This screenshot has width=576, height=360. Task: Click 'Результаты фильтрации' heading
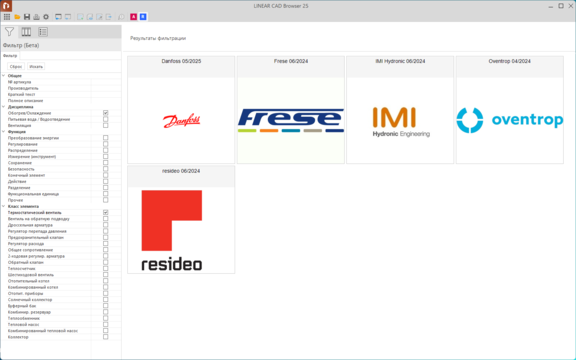[158, 38]
